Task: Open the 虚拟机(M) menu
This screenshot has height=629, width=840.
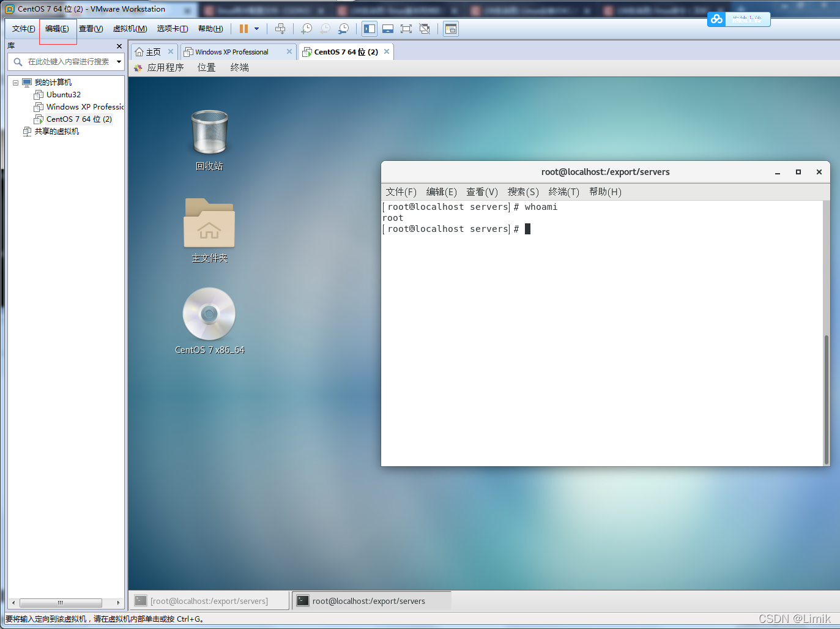Action: [130, 29]
